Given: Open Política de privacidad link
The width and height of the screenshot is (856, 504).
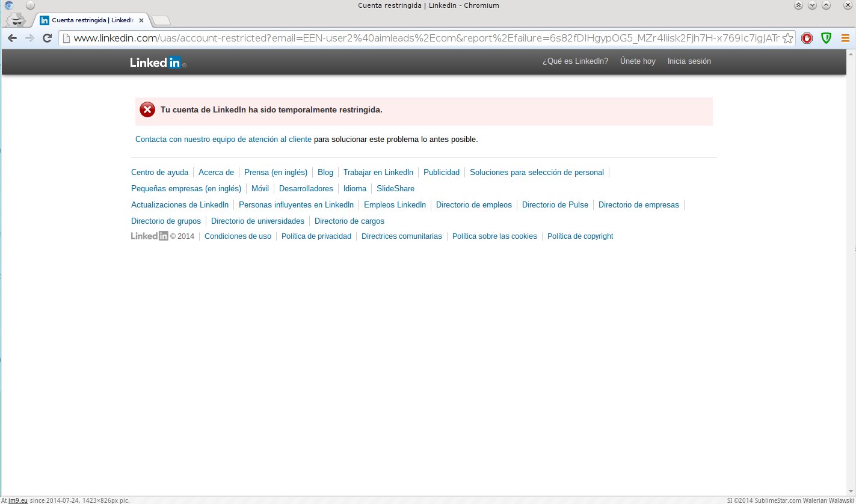Looking at the screenshot, I should [x=316, y=236].
